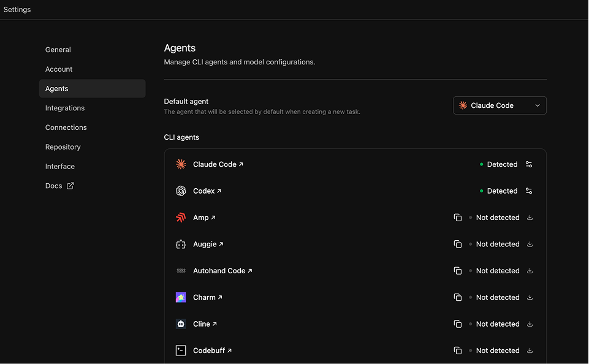Click the colorful Charm logo
The image size is (589, 364).
pos(181,297)
